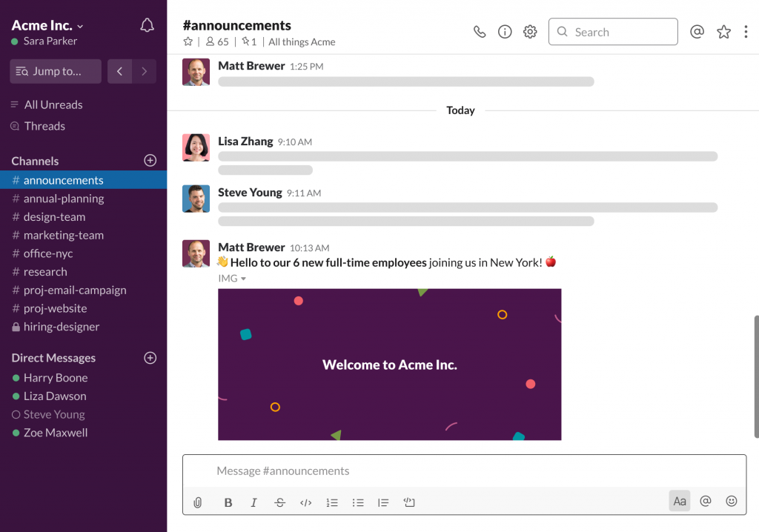Add a new channel plus icon

[150, 160]
